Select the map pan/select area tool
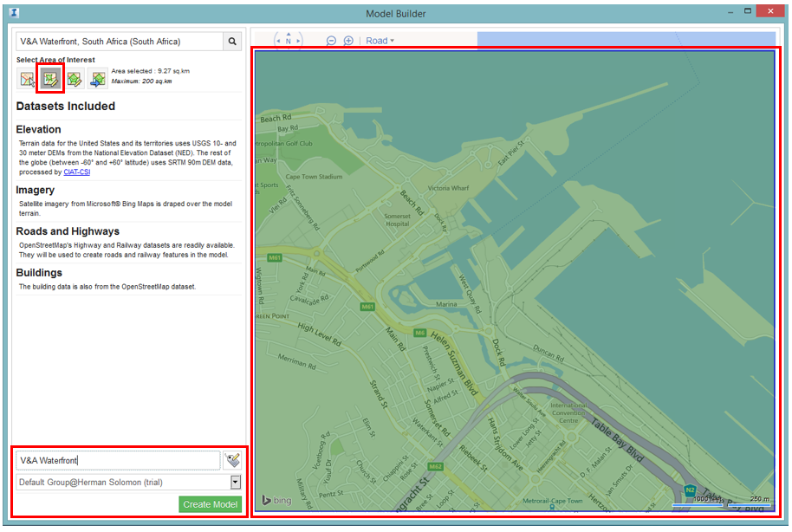The image size is (792, 532). (x=27, y=80)
